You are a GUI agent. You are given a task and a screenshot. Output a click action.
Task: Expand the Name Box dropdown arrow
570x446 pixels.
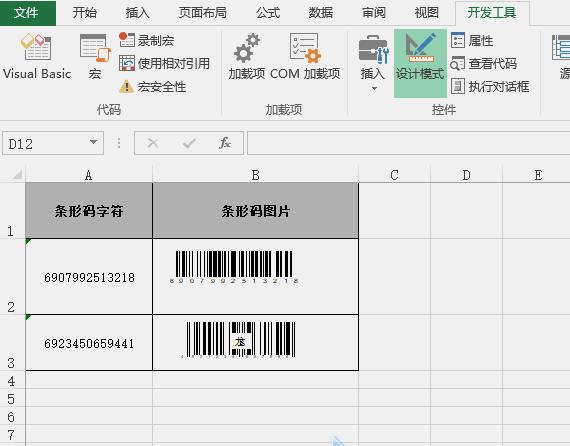(x=93, y=142)
